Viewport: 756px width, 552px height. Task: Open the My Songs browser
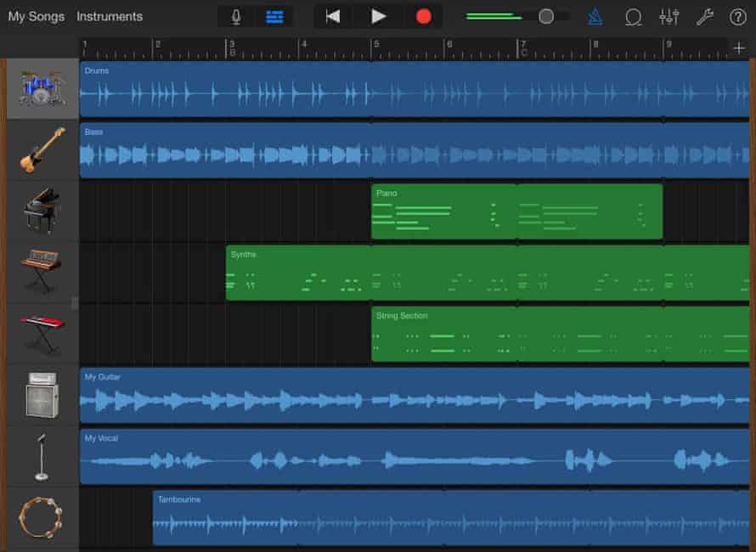point(36,16)
